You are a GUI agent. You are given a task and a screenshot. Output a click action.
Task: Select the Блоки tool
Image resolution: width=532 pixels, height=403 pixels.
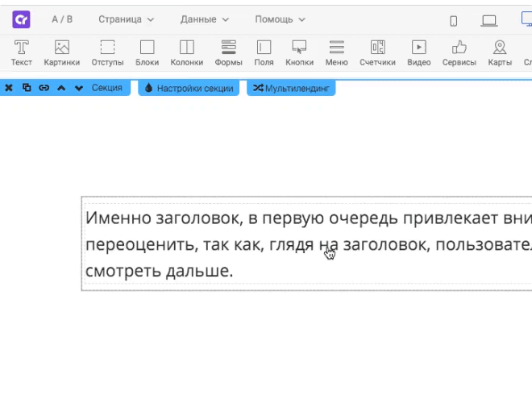pyautogui.click(x=148, y=53)
